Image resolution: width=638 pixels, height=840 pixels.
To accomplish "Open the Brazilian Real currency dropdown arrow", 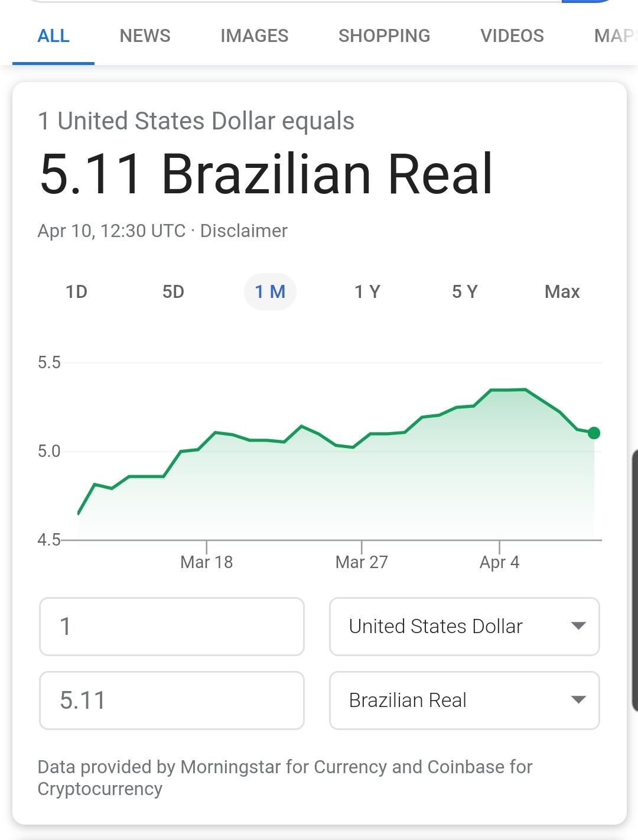I will (579, 700).
